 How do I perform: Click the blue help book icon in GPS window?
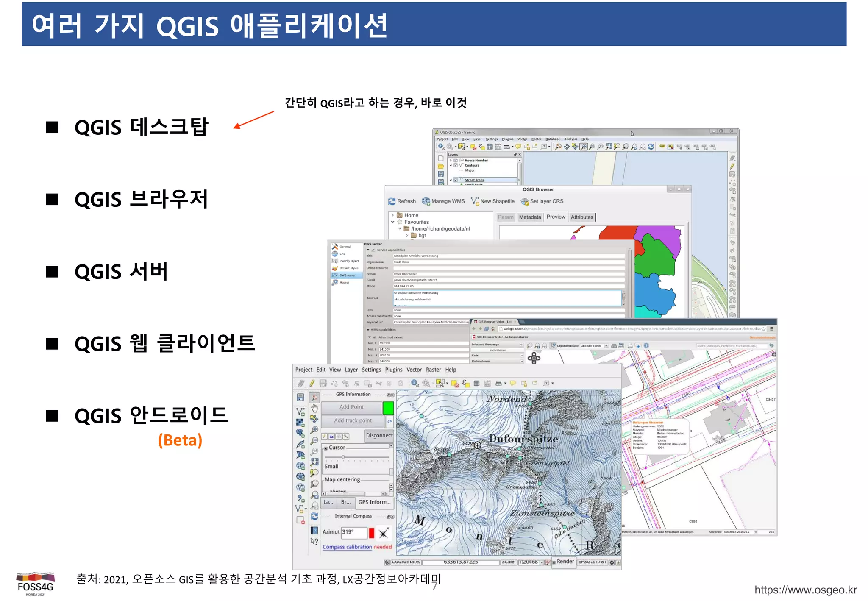click(314, 530)
